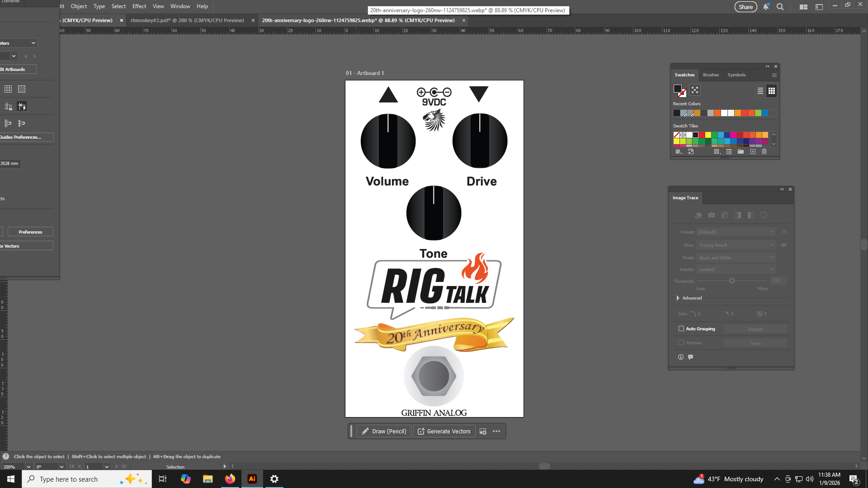Open Firefox from the Windows taskbar
The height and width of the screenshot is (488, 868).
(230, 479)
